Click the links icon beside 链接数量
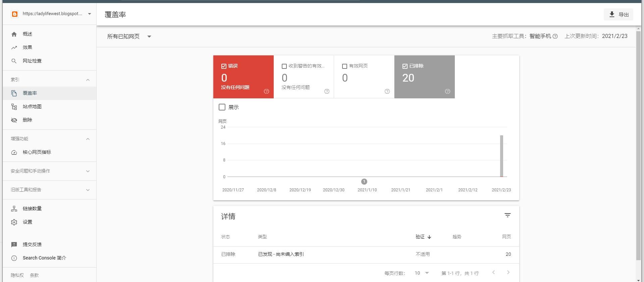Screen dimensions: 644x282 point(14,208)
